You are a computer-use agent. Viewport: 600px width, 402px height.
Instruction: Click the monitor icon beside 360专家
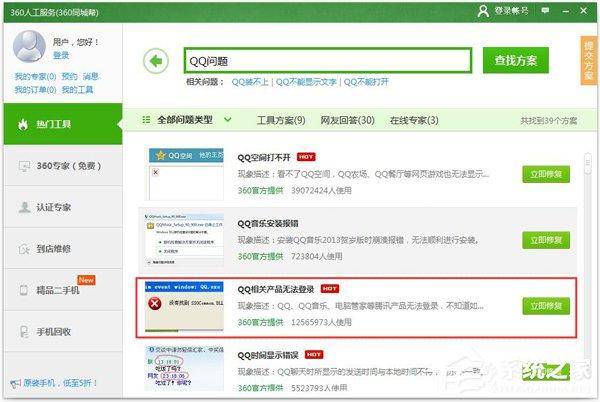(24, 166)
